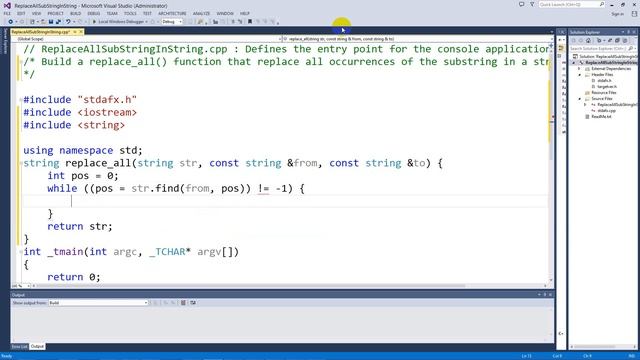Toggle Show All Files in Solution Explorer
Image resolution: width=640 pixels, height=360 pixels.
point(625,40)
